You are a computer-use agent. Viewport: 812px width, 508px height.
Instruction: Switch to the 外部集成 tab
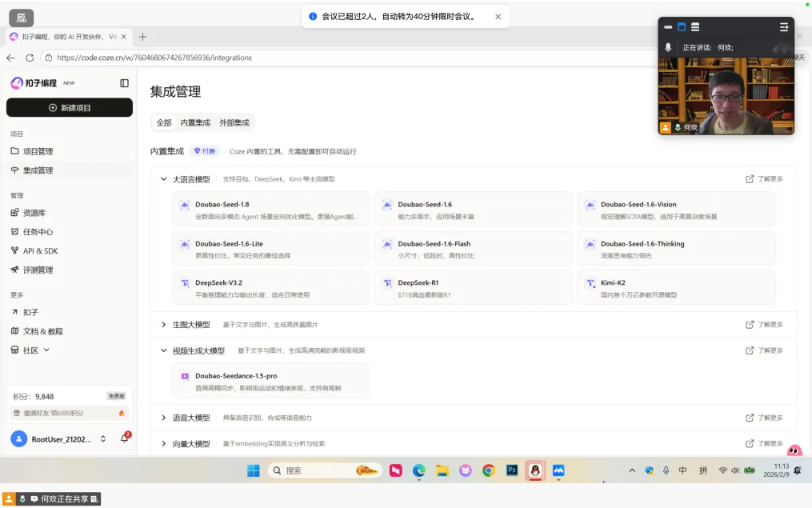click(234, 122)
